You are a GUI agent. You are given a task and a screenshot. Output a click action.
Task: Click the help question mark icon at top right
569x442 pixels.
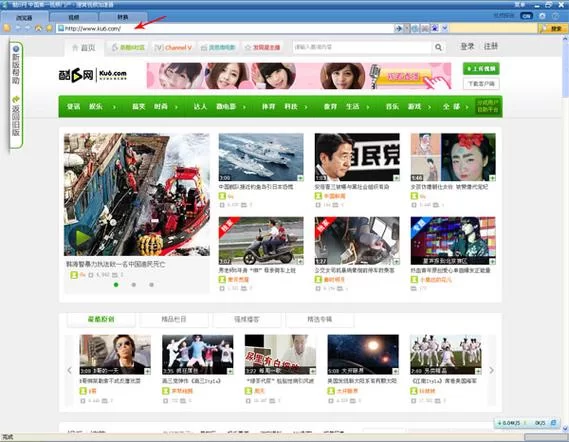click(x=556, y=16)
